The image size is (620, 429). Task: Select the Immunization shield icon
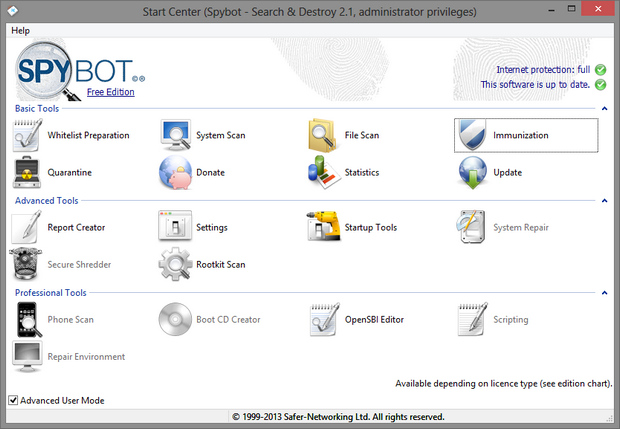click(472, 135)
